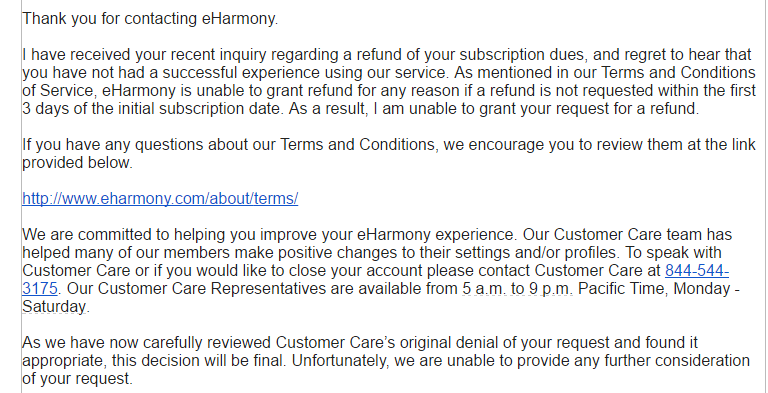Click the words "Customer Care Representatives"

coord(212,289)
